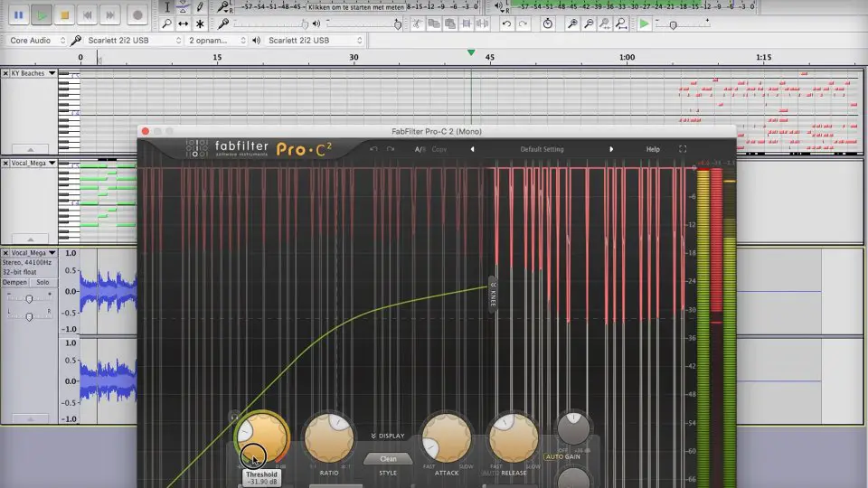Open the Clean style selector
868x488 pixels.
[388, 459]
